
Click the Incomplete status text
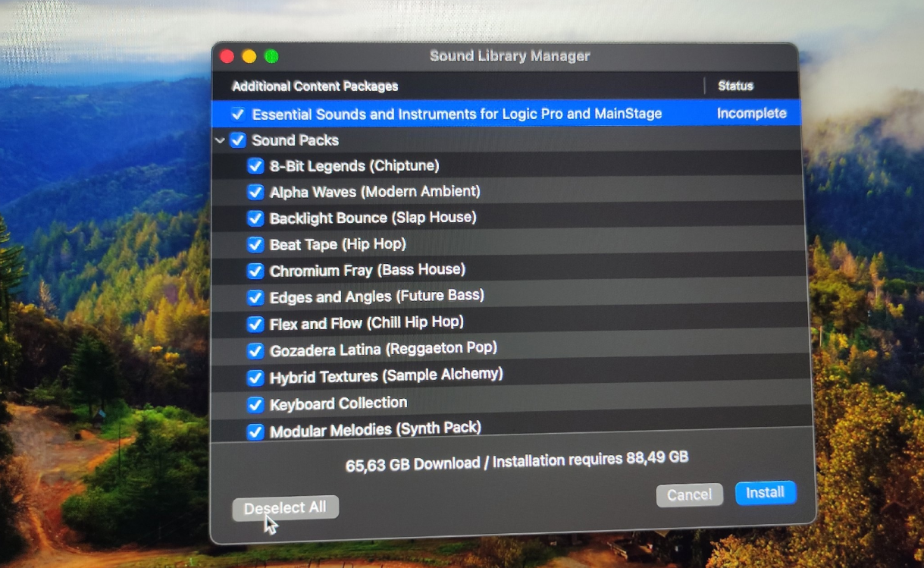coord(752,114)
